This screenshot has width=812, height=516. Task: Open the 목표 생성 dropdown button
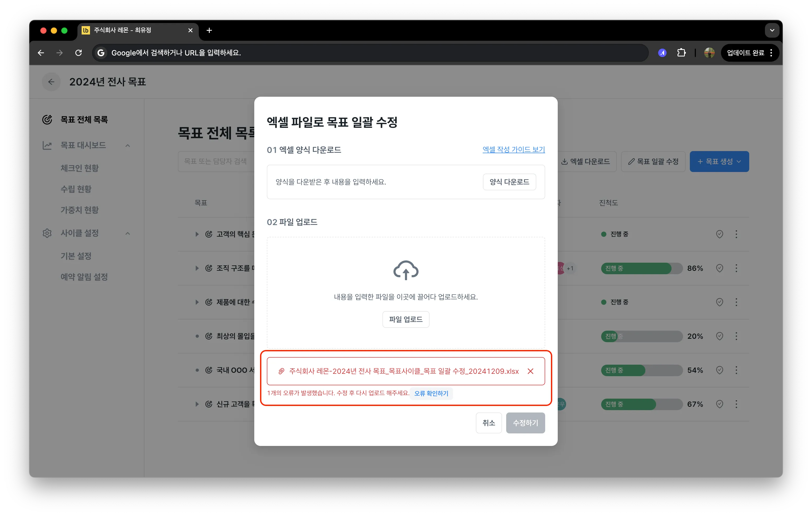coord(719,162)
